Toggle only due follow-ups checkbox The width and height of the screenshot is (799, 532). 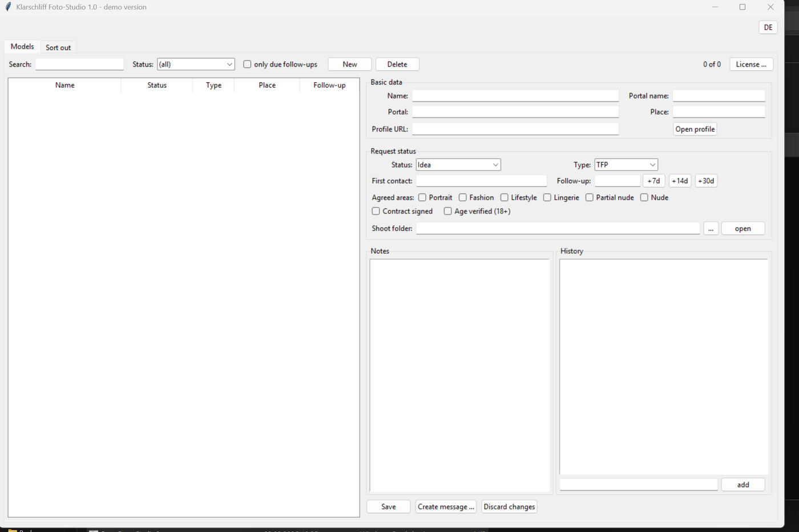click(247, 64)
